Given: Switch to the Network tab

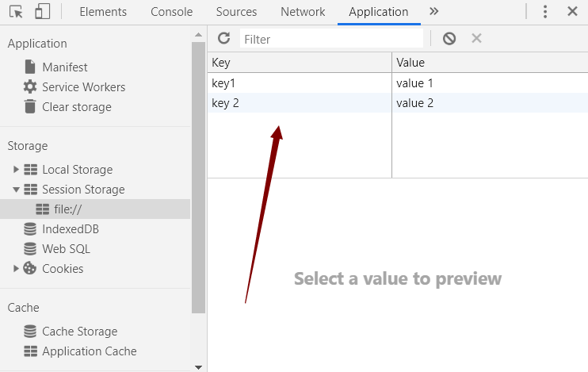Looking at the screenshot, I should [x=303, y=12].
